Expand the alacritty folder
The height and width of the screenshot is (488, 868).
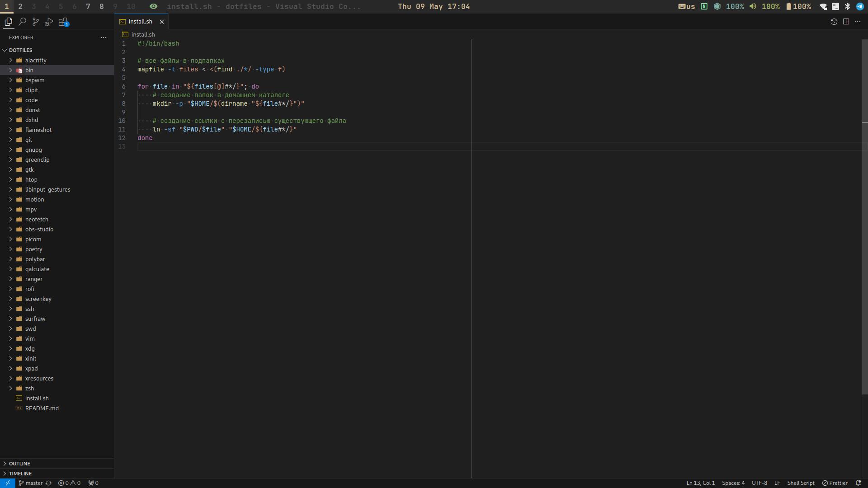click(57, 60)
